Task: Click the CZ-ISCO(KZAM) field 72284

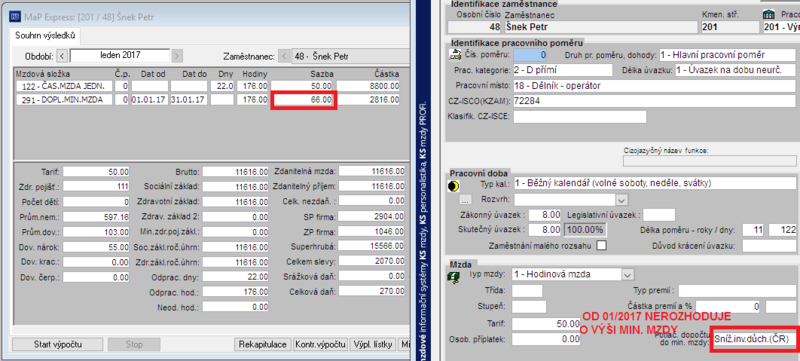Action: 655,101
